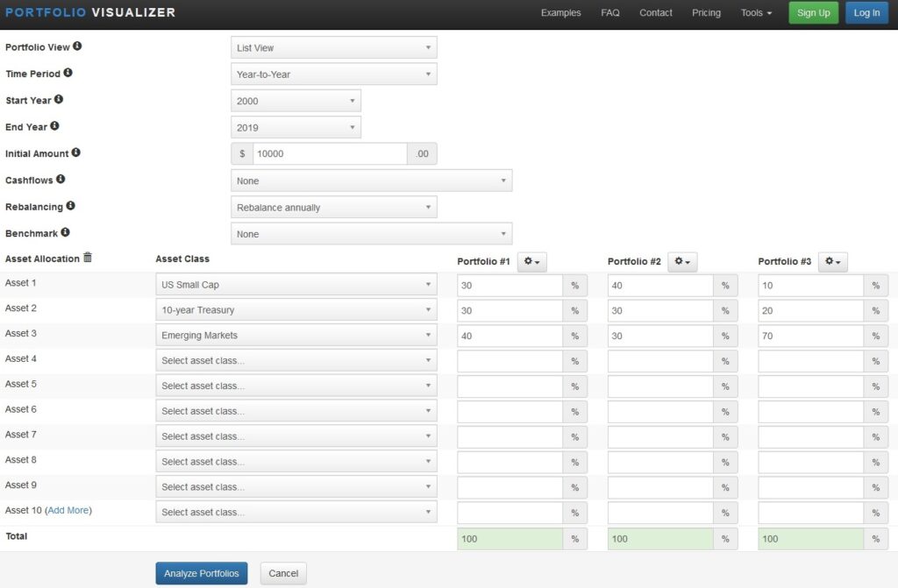Open the FAQ page in navbar
The height and width of the screenshot is (588, 898).
(610, 12)
